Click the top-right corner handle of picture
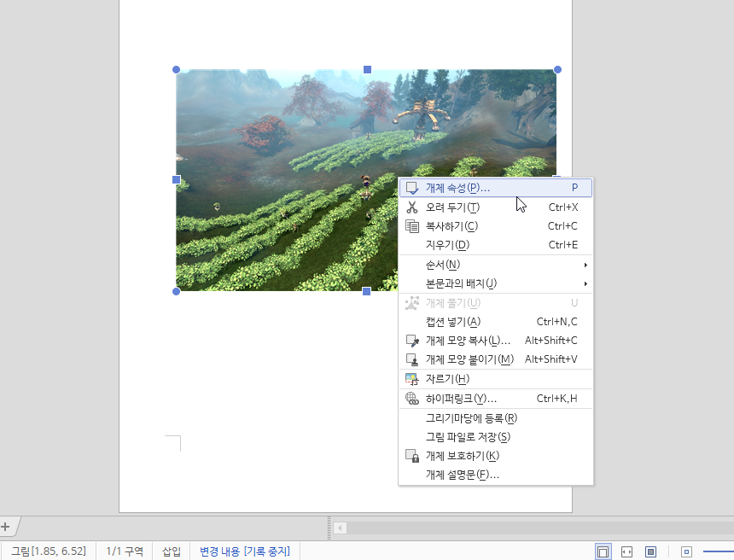Screen dimensions: 734x560 (x=557, y=69)
